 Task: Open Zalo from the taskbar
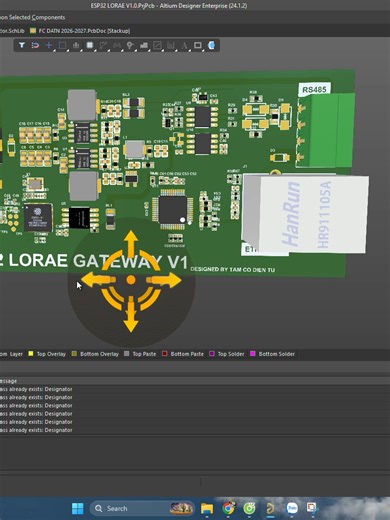pyautogui.click(x=292, y=508)
